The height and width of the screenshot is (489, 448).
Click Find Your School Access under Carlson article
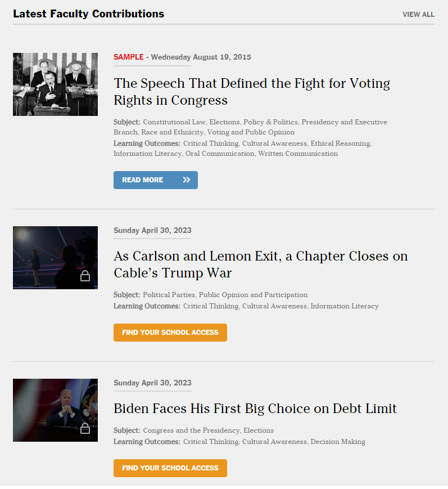coord(170,333)
